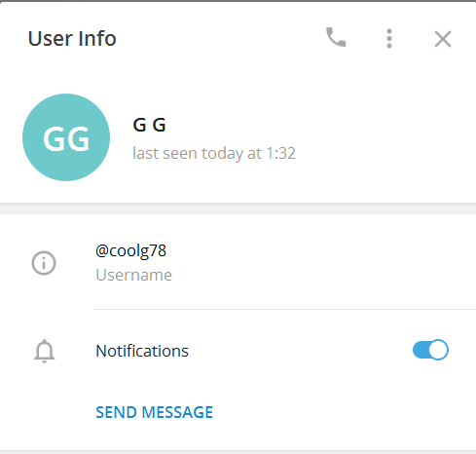
Task: Click the bell icon next to Notifications
Action: pos(44,351)
